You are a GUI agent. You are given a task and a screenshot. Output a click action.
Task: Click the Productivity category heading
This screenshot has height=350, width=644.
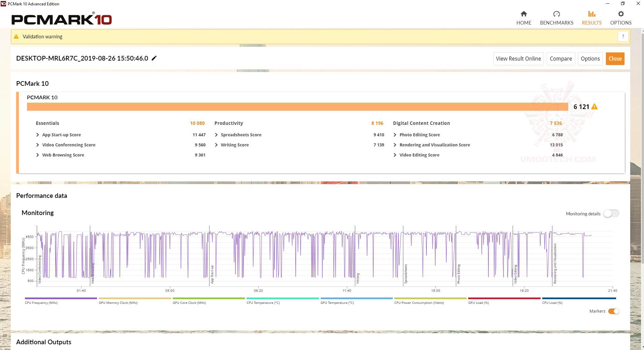229,123
